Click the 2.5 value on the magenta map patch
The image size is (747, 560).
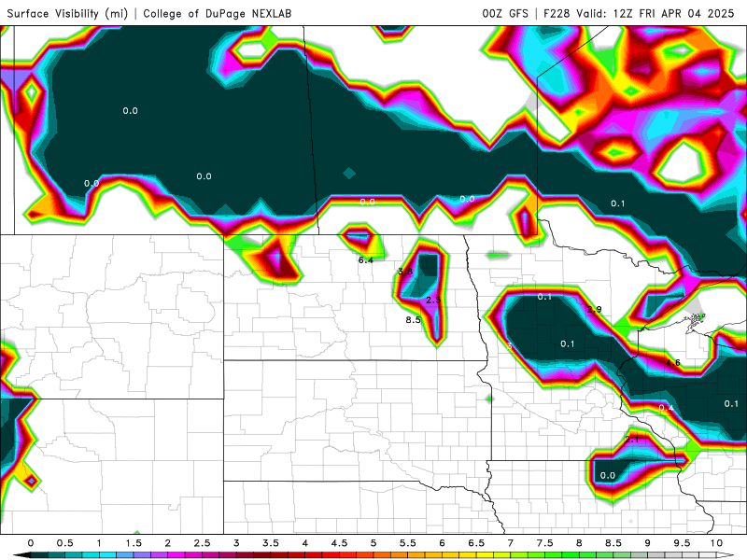433,300
